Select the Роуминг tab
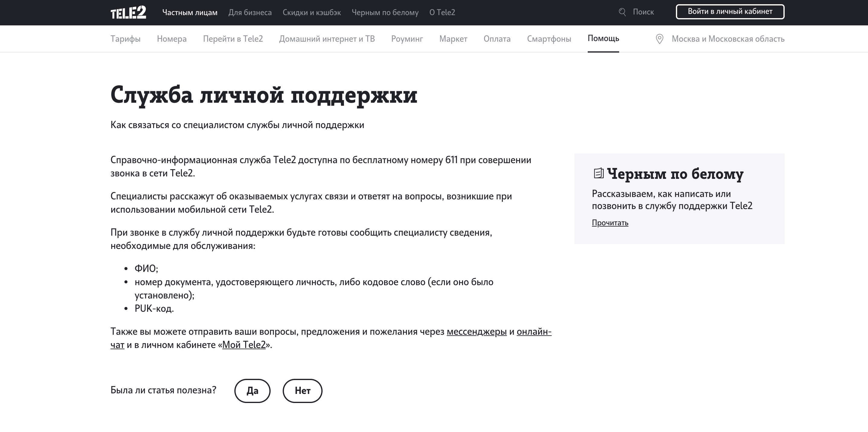 [x=407, y=38]
